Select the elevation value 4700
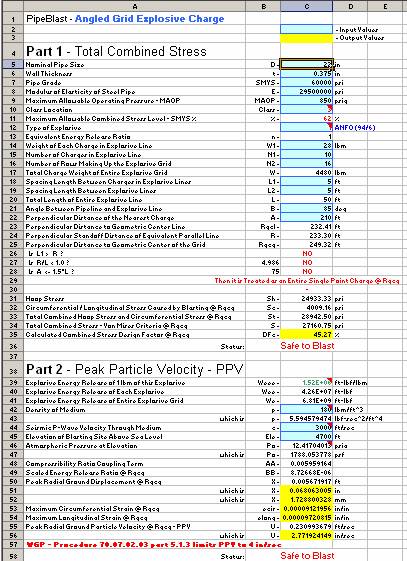The width and height of the screenshot is (407, 561). coord(307,436)
